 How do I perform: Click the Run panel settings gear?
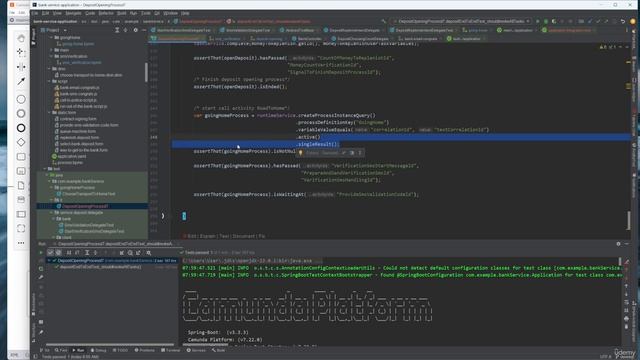tap(618, 244)
